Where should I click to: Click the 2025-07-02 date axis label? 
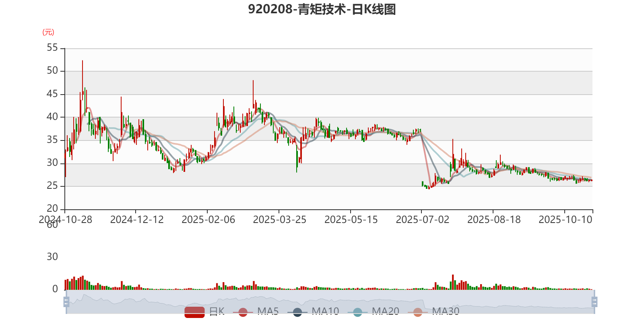pos(422,219)
